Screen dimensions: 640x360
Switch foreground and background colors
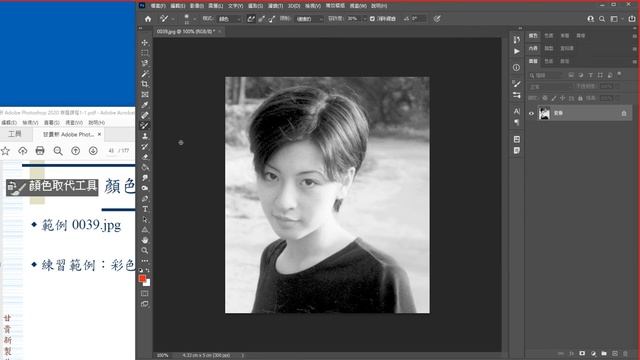(x=148, y=270)
